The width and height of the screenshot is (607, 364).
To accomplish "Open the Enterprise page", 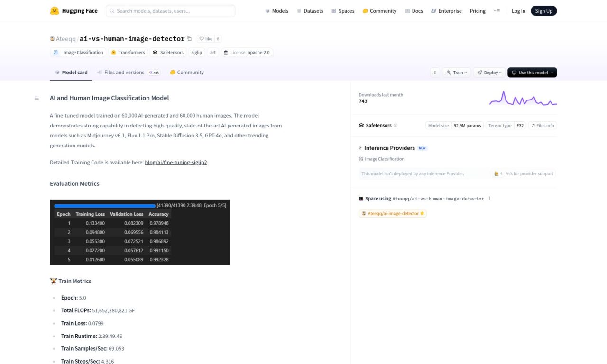I will coord(446,11).
